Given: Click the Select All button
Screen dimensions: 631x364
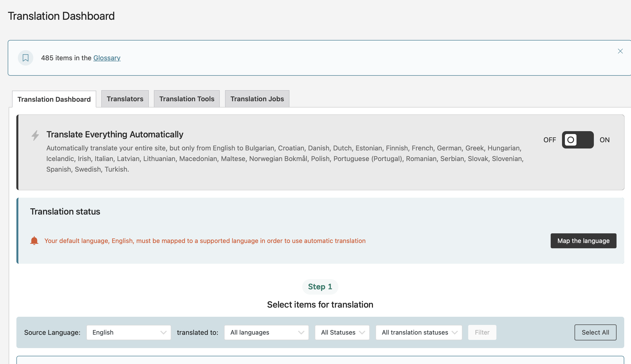Looking at the screenshot, I should coord(595,332).
